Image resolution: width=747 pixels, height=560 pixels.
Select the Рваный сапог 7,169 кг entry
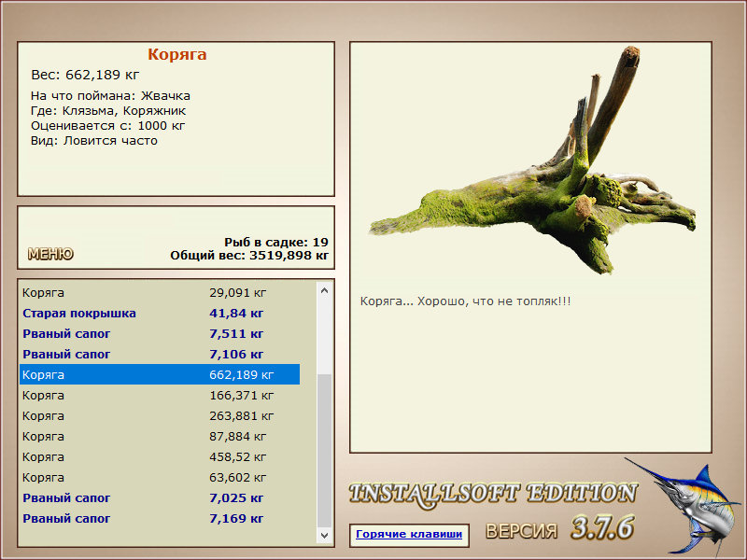point(160,518)
